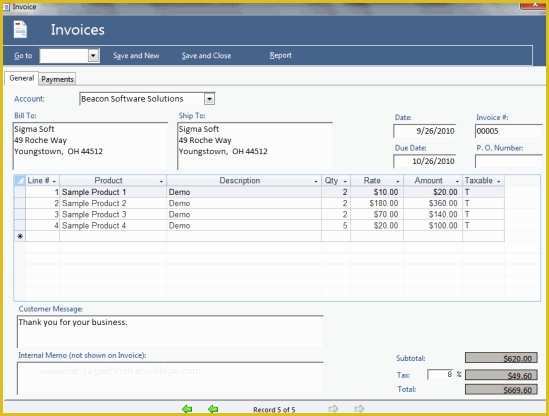Open the Rate column filter arrow
Screen dimensions: 549x416
click(398, 181)
